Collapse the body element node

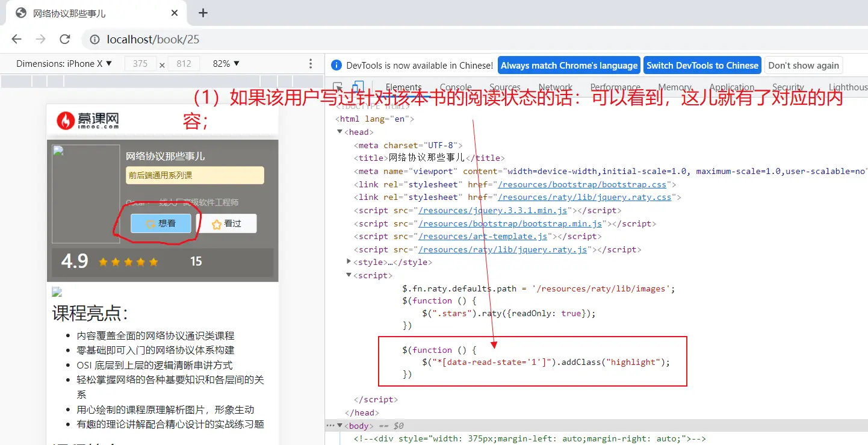coord(339,426)
